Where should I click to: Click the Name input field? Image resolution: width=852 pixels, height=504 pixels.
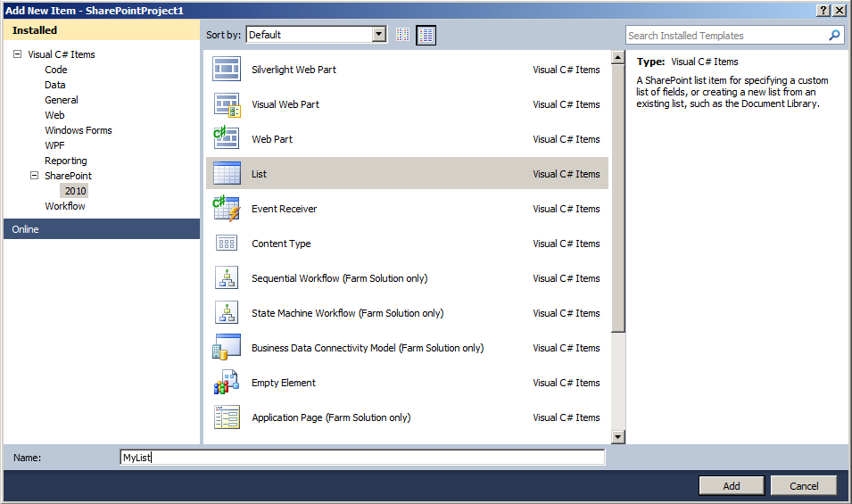click(x=362, y=458)
